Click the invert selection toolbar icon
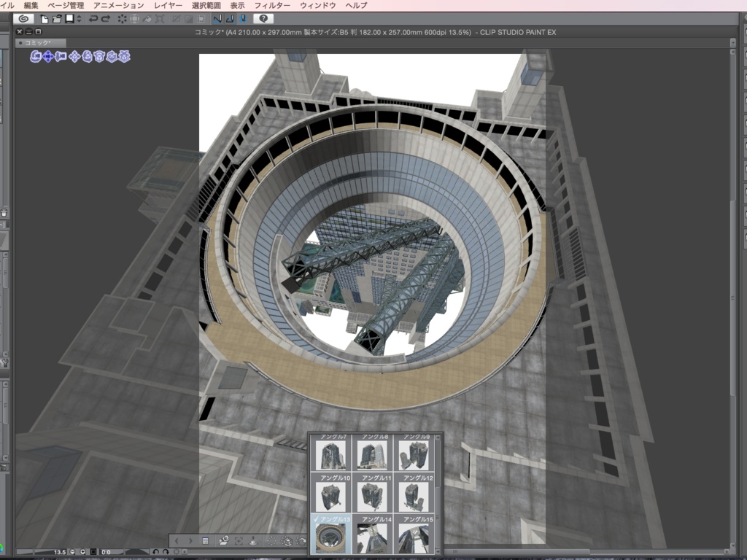Viewport: 747px width, 560px height. click(x=189, y=19)
